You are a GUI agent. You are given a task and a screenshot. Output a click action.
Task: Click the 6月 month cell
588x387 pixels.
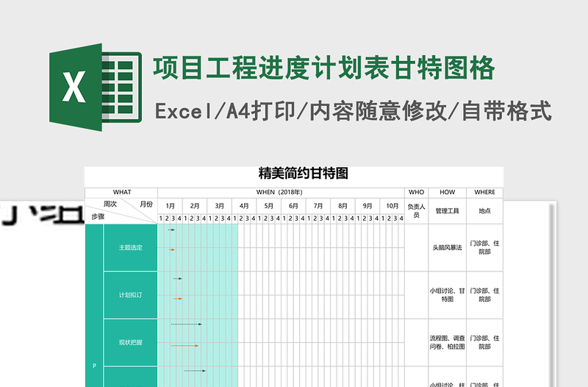[x=293, y=206]
